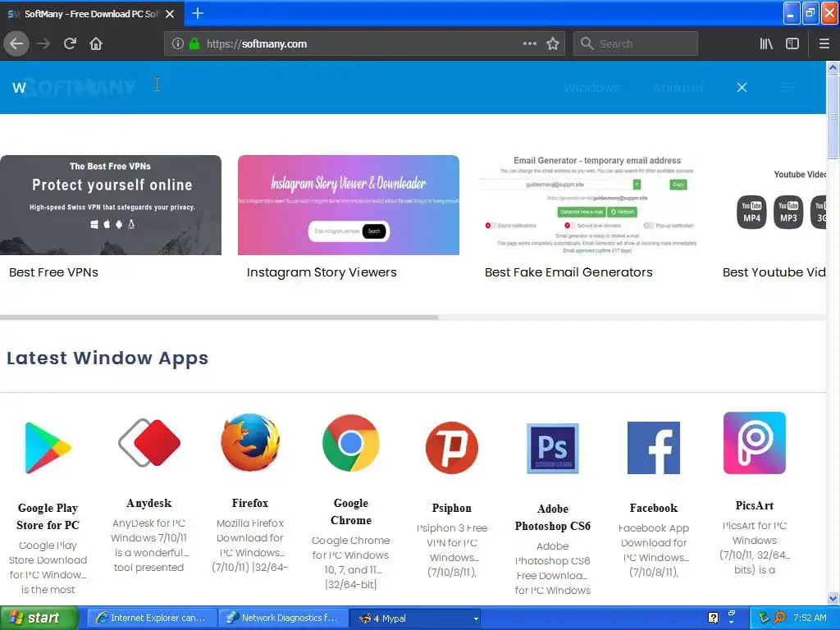Click the system tray magnifier icon
Viewport: 840px width, 630px height.
(x=779, y=618)
